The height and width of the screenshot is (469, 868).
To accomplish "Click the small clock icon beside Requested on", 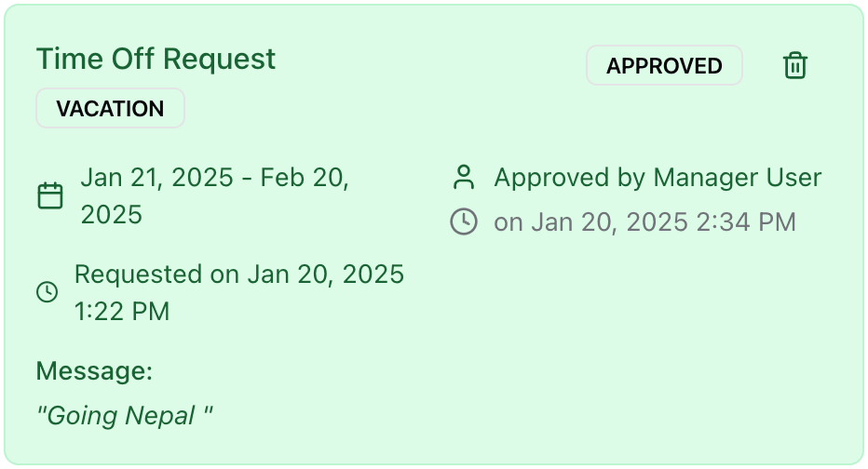I will 47,292.
